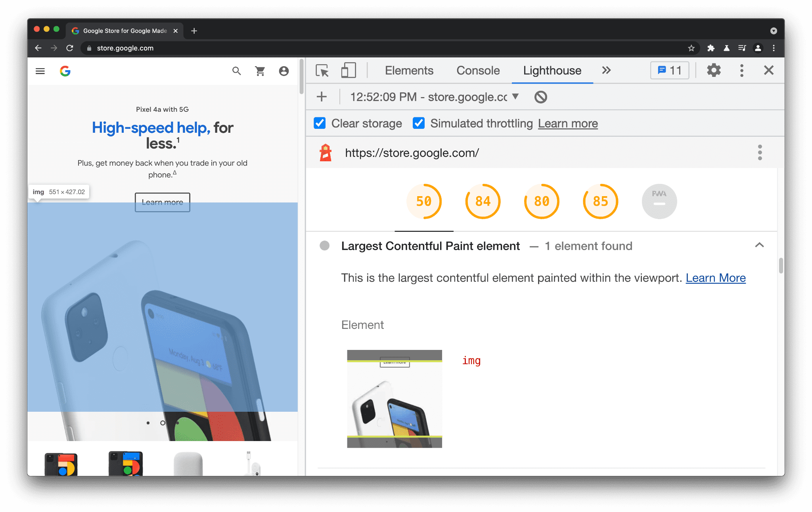812x512 pixels.
Task: Click the URL dropdown arrow in Lighthouse
Action: coord(515,97)
